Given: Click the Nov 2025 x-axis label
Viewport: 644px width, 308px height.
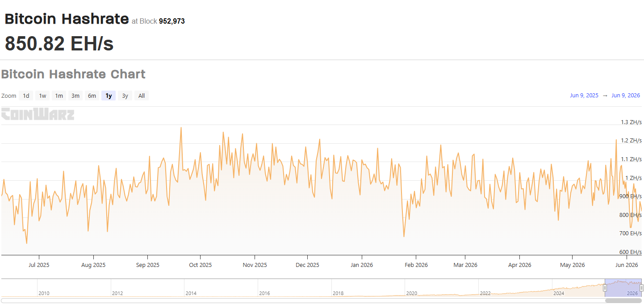Looking at the screenshot, I should point(255,265).
